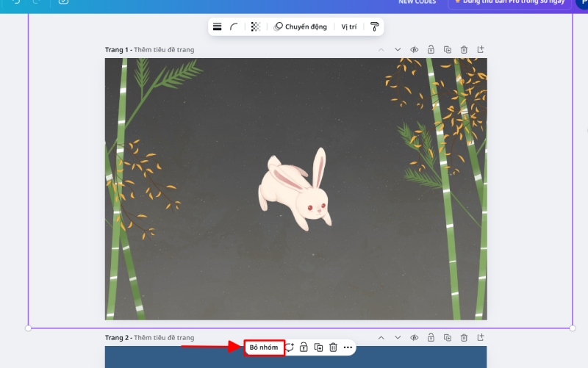The width and height of the screenshot is (588, 368).
Task: Lock the selected group in floating toolbar
Action: 304,347
